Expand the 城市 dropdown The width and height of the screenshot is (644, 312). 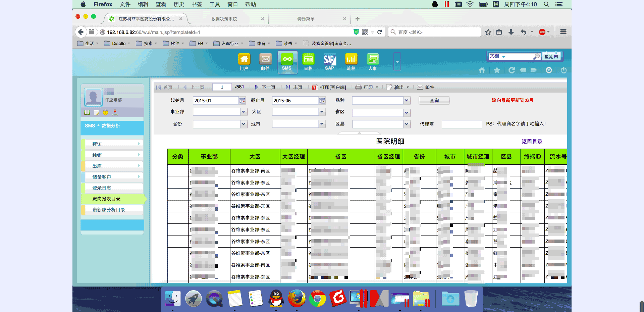[x=322, y=124]
